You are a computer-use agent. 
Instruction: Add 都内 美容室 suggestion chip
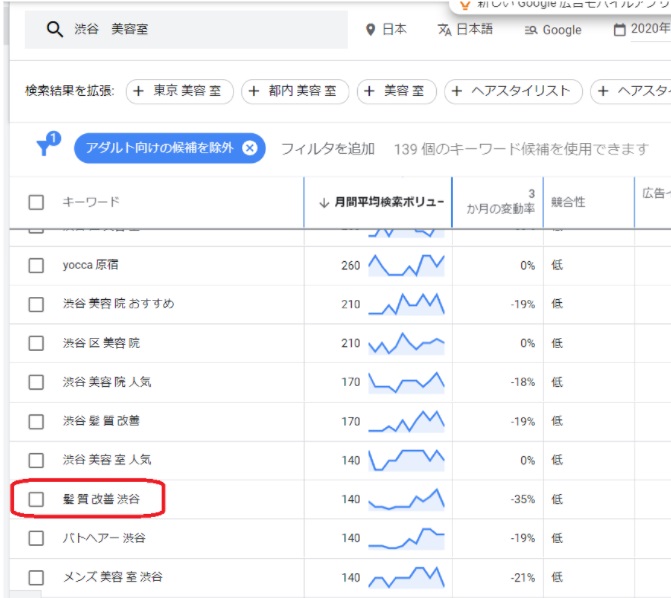coord(295,91)
